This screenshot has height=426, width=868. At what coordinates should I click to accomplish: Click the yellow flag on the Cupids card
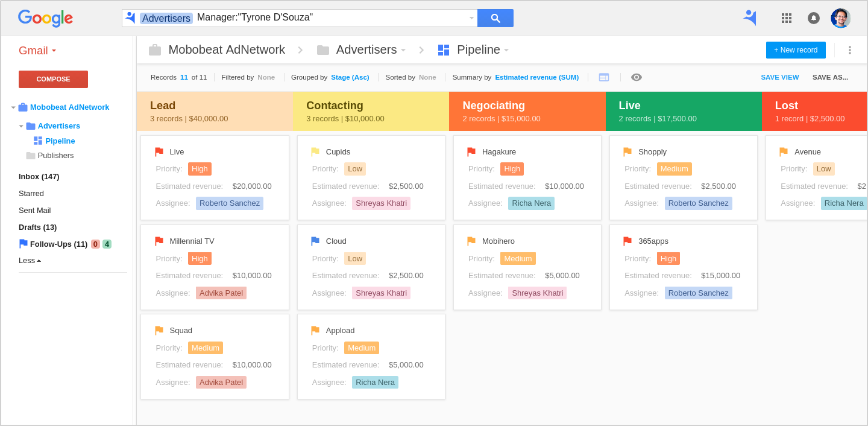[x=315, y=152]
